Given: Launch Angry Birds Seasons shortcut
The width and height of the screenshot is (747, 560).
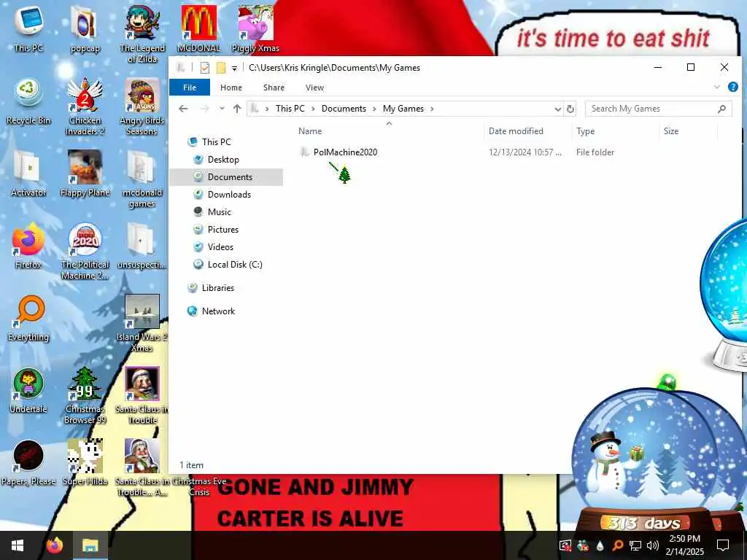Looking at the screenshot, I should click(142, 106).
